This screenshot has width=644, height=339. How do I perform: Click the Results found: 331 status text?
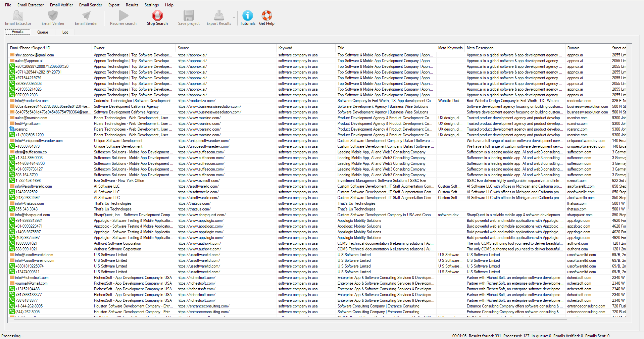click(x=485, y=336)
